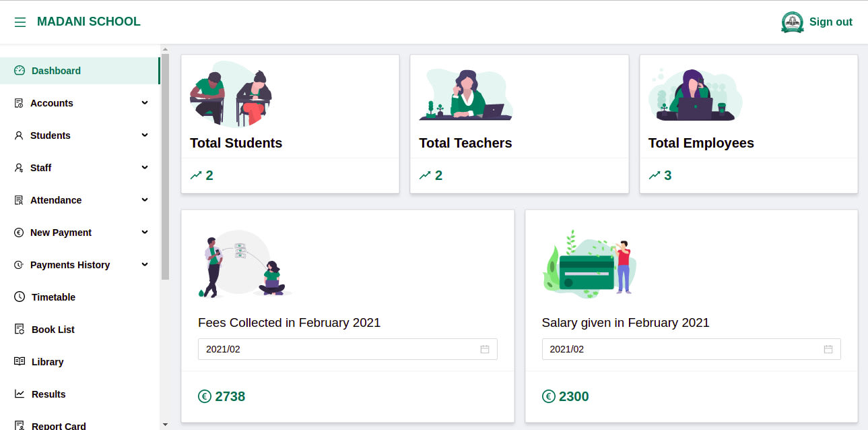
Task: Expand the Attendance submenu arrow
Action: 145,199
